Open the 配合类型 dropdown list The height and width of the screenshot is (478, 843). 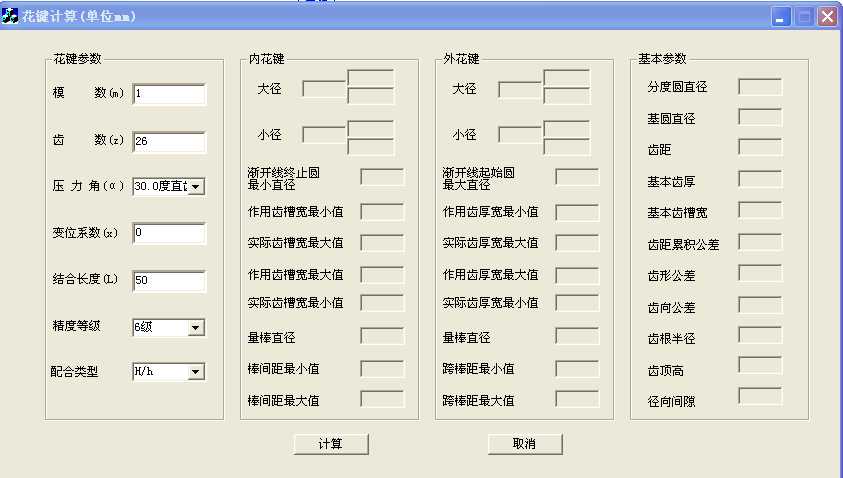(195, 372)
